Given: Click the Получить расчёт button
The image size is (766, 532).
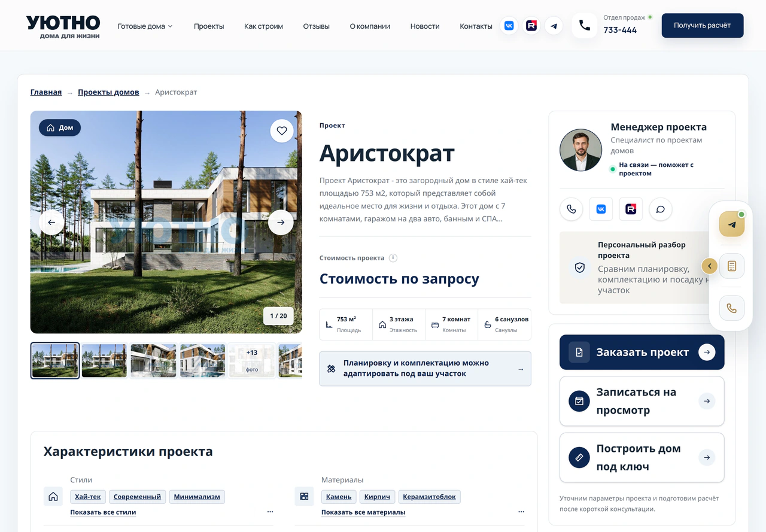Looking at the screenshot, I should tap(703, 26).
